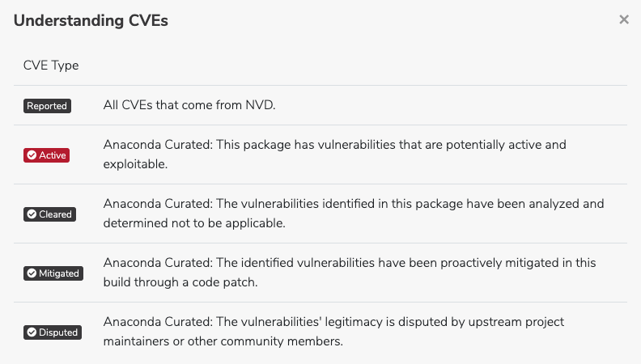Click the Disputed description about upstream maintainers
Screen dimensions: 641x364
point(333,332)
